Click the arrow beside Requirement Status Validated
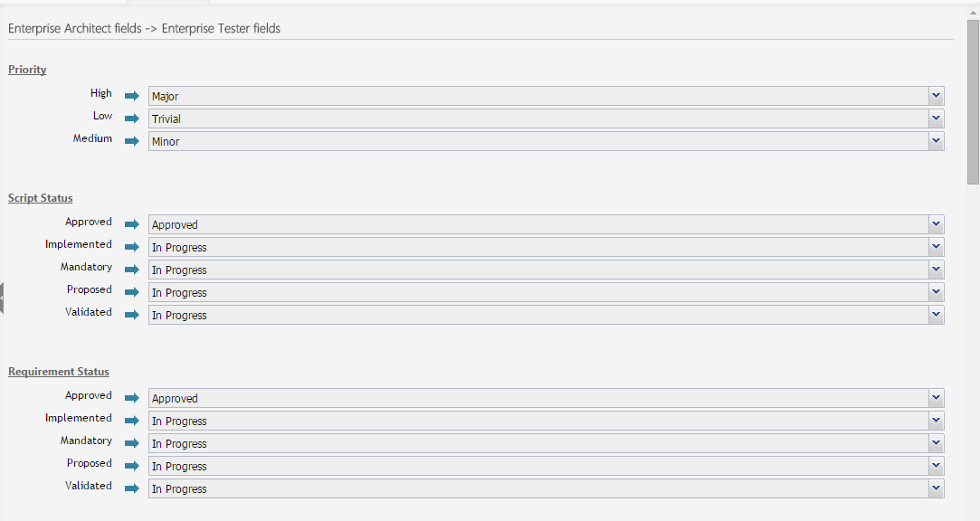The height and width of the screenshot is (521, 980). (x=131, y=488)
